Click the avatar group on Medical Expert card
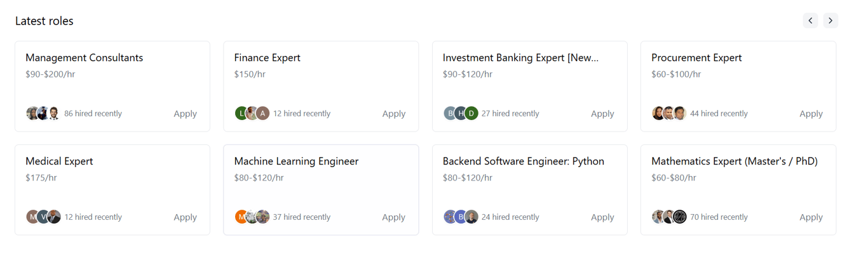Screen dimensions: 868x272 click(x=43, y=217)
